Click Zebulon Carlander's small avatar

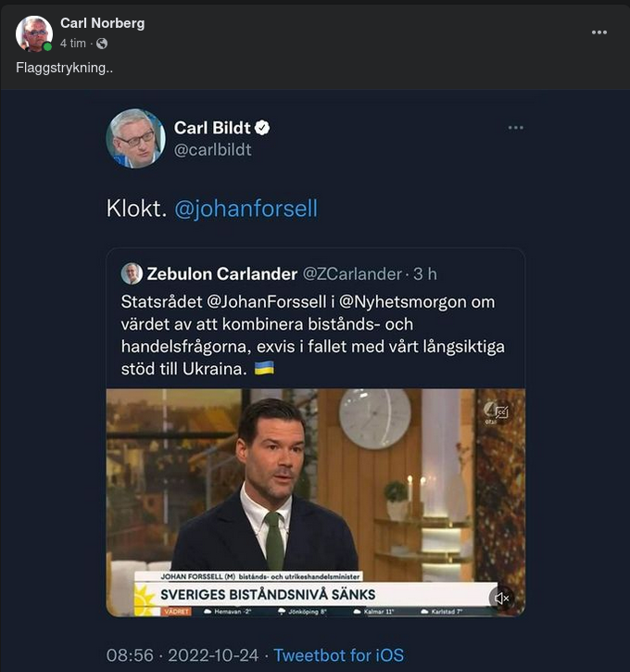click(x=132, y=273)
